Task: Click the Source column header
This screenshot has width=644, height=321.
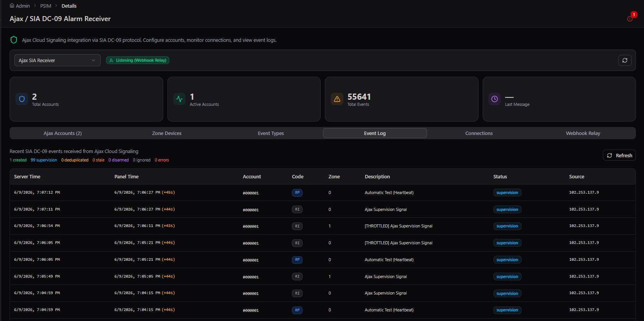Action: (576, 176)
